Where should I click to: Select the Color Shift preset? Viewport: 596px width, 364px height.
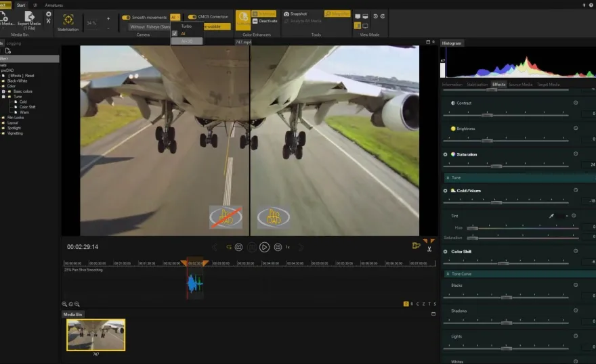click(x=27, y=107)
